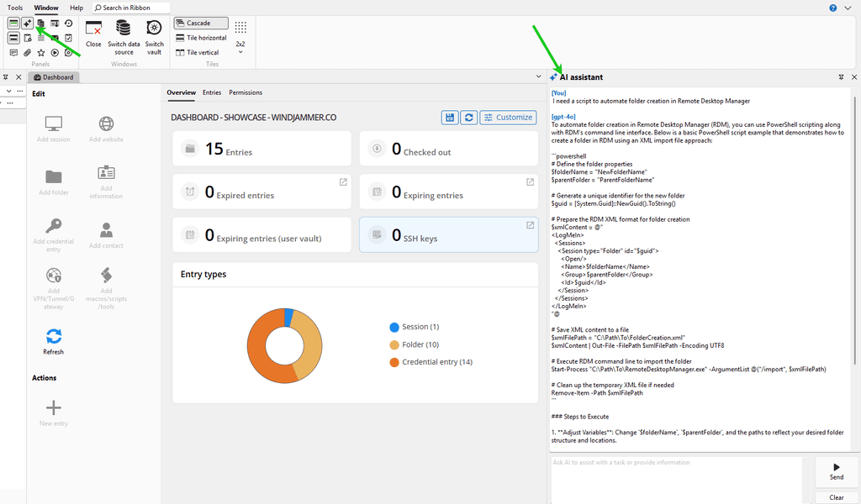The height and width of the screenshot is (504, 861).
Task: Toggle the AI assistant panel ribbon icon
Action: pos(27,24)
